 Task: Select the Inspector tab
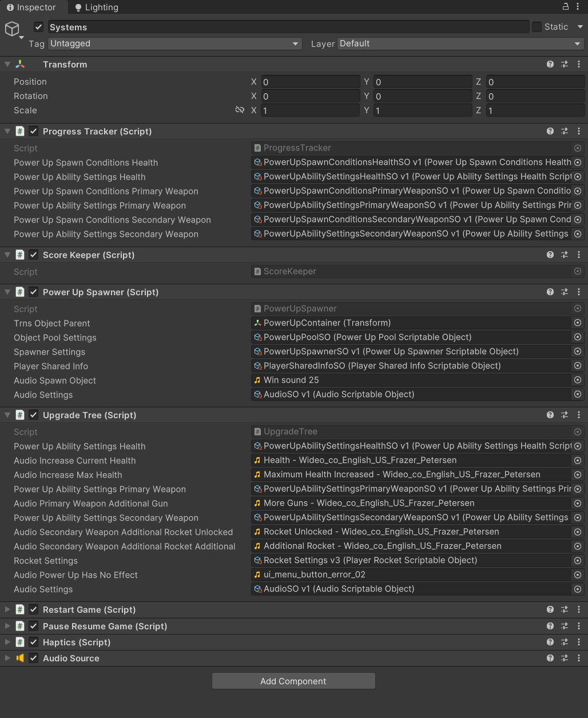point(31,7)
